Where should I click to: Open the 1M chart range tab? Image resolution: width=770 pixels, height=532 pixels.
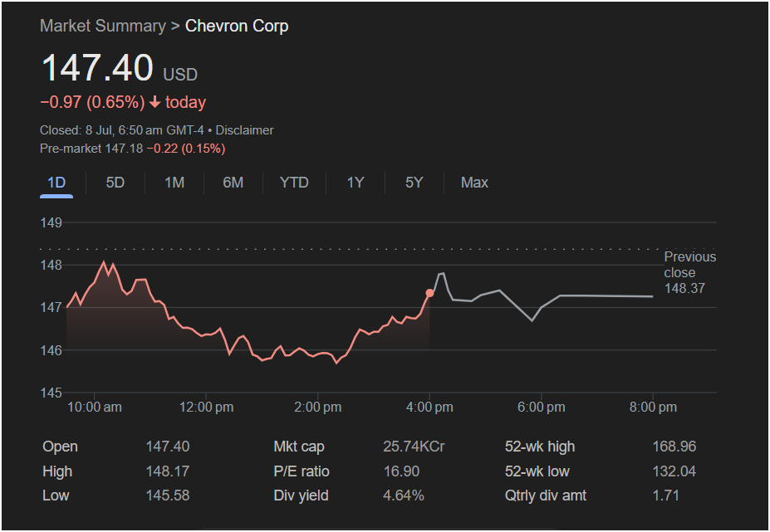click(174, 183)
